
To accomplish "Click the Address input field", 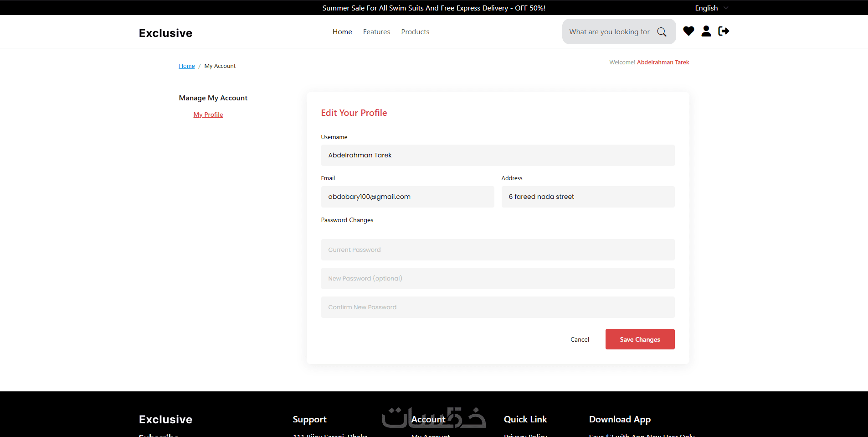I will (588, 197).
